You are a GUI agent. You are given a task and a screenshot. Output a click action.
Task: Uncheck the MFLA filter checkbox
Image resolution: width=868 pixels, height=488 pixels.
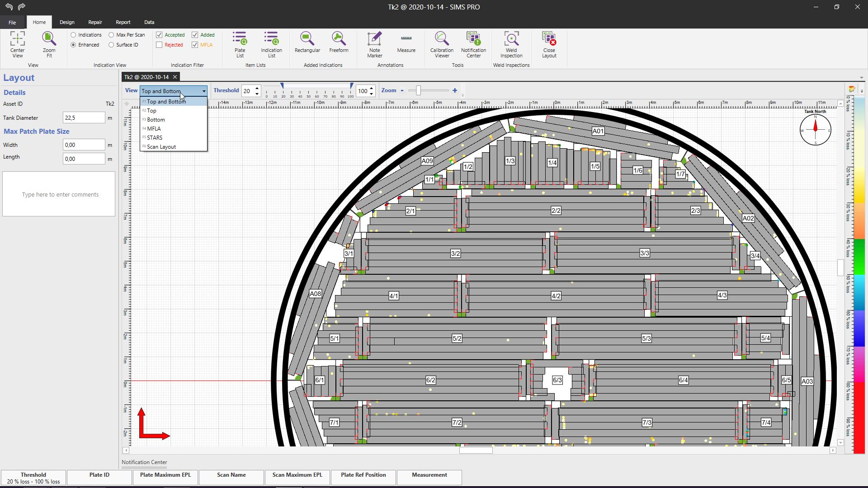pyautogui.click(x=195, y=45)
